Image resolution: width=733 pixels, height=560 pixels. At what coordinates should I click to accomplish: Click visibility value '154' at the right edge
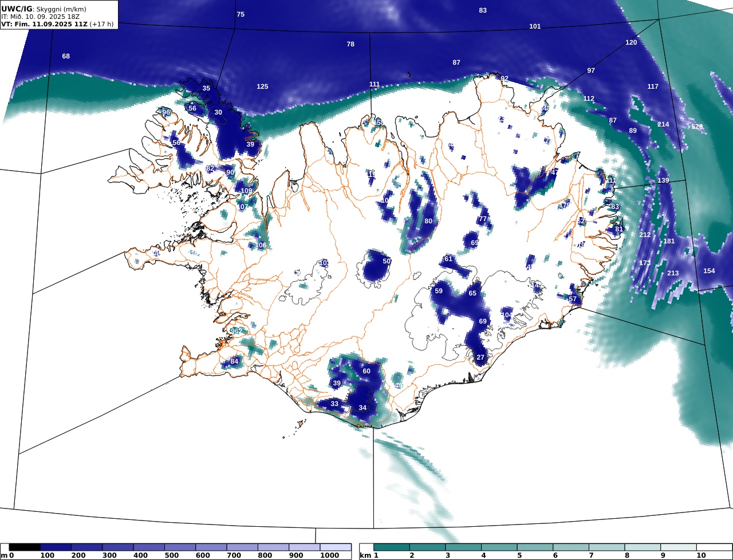coord(709,271)
